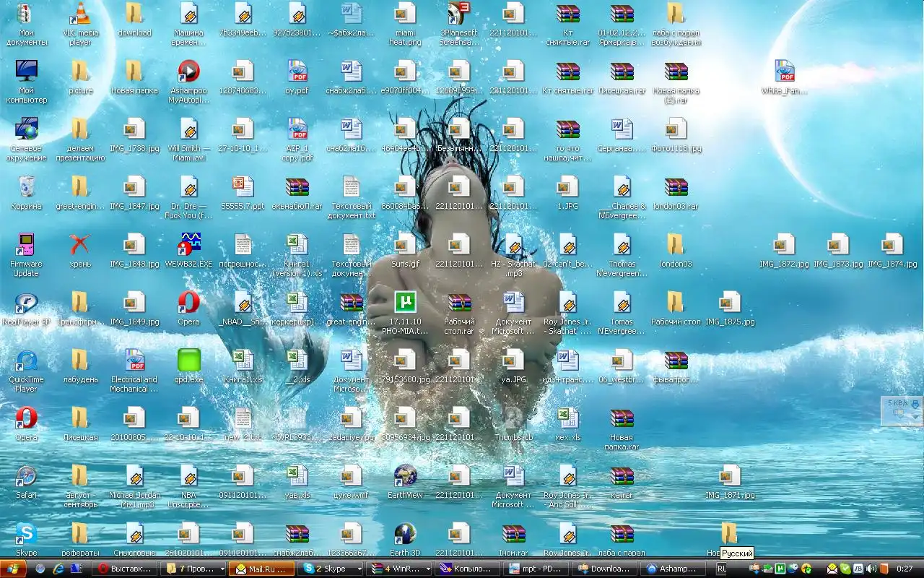
Task: Launch the Skype desktop shortcut
Action: [x=27, y=535]
